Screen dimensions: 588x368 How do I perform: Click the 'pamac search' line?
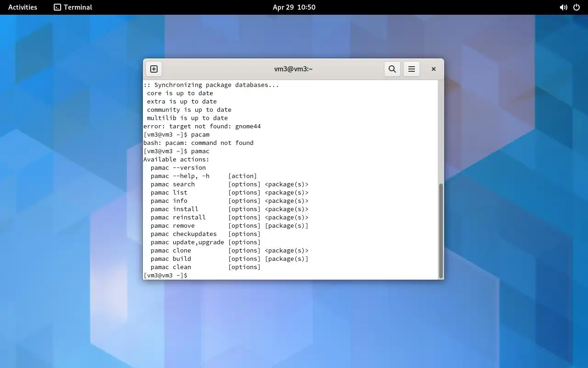point(229,184)
